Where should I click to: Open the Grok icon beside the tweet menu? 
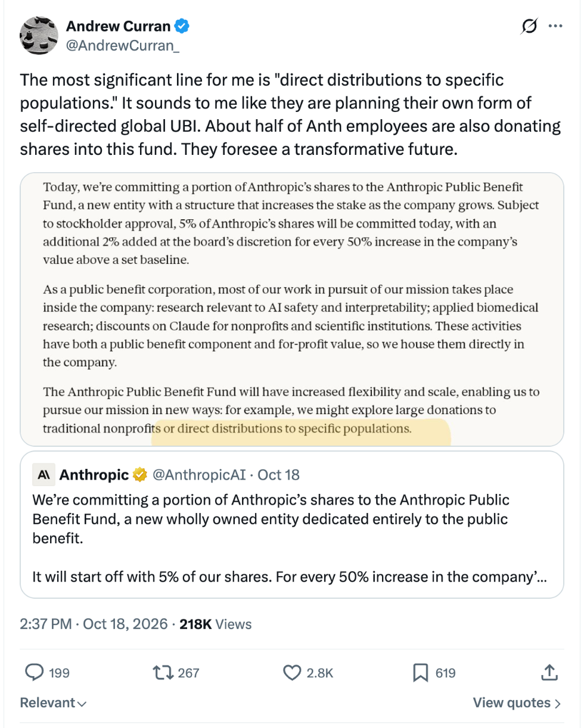click(x=529, y=26)
